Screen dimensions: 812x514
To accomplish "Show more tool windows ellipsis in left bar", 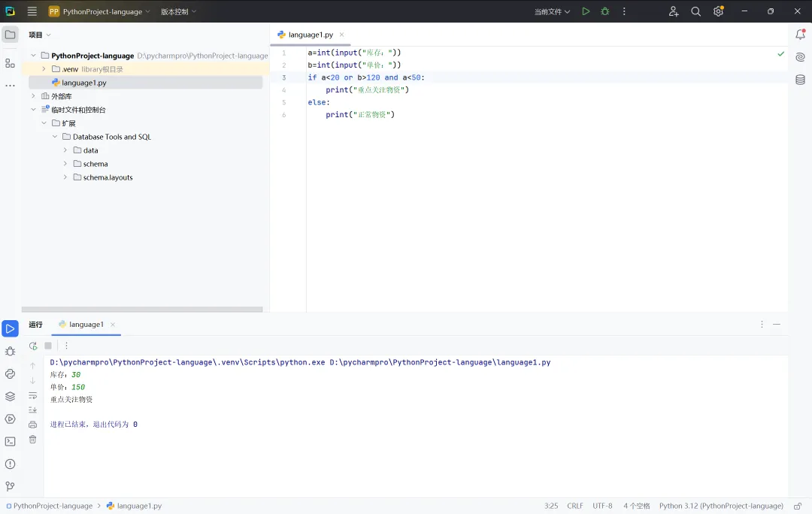I will [x=10, y=86].
